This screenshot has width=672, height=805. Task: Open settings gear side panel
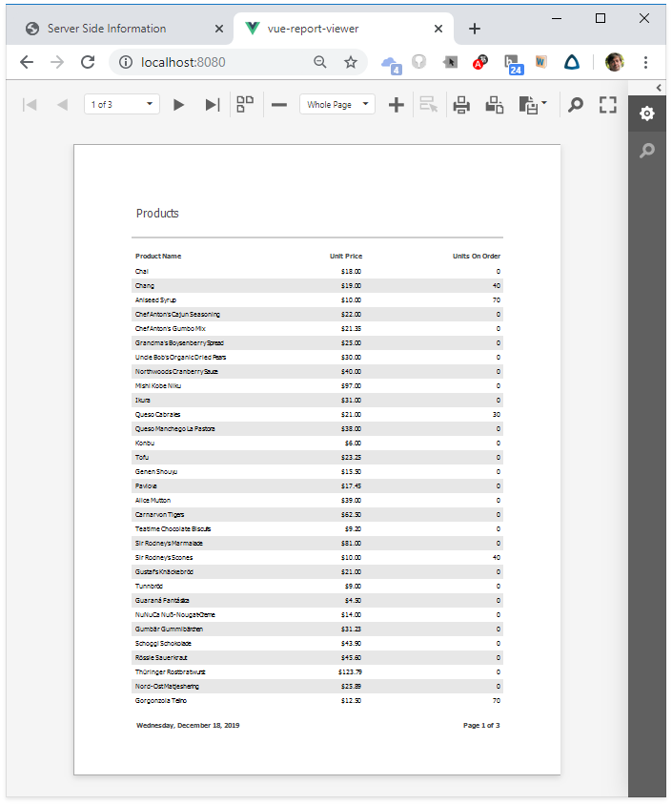click(647, 114)
